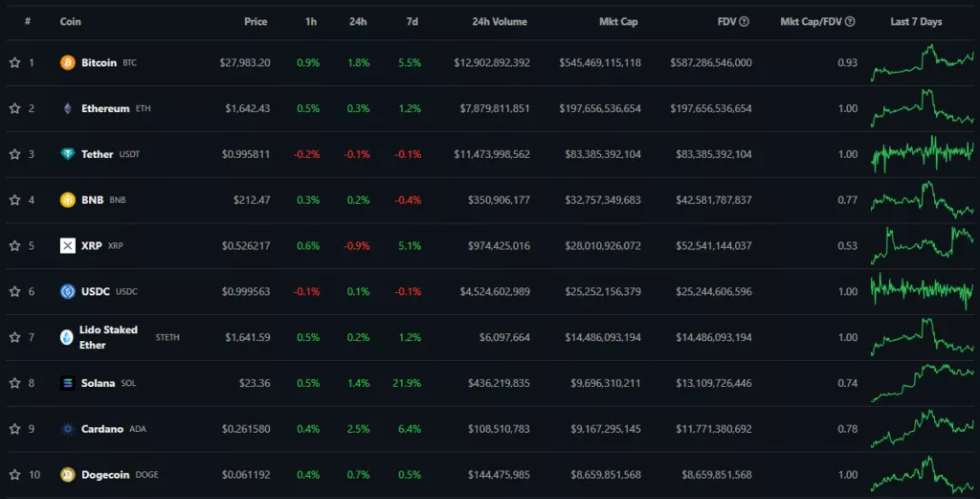The image size is (980, 499).
Task: Click Lido Staked Ether volume $6,097,664
Action: 504,337
